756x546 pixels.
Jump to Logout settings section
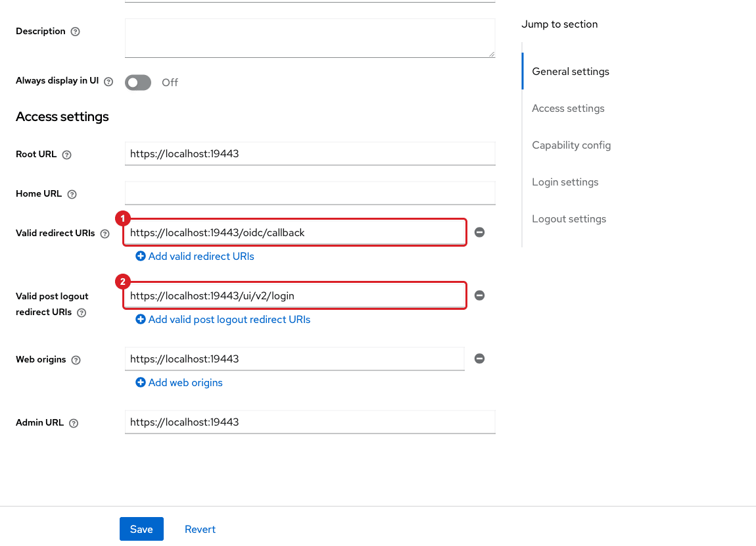pyautogui.click(x=569, y=219)
